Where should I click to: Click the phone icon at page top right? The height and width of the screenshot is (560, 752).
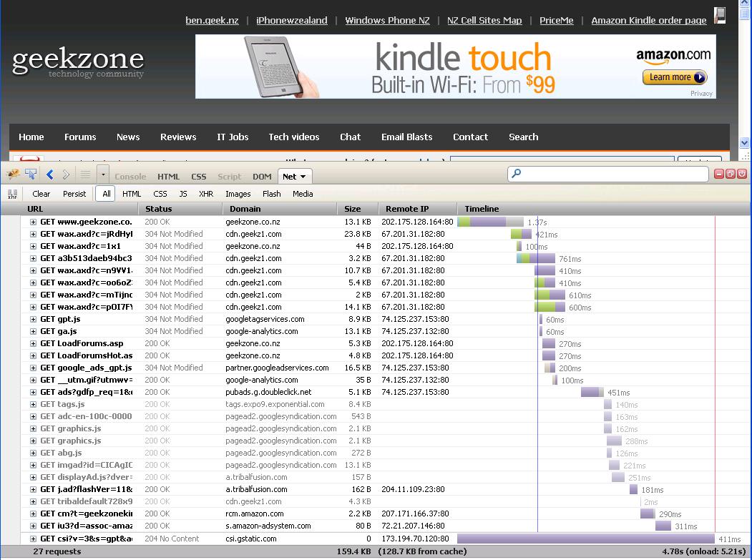coord(719,15)
